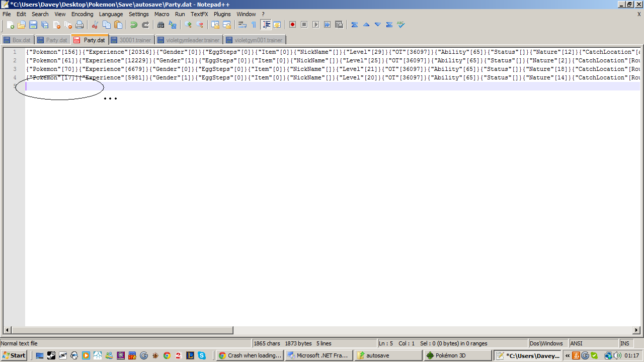Click the horizontal scrollbar thumb

pyautogui.click(x=122, y=330)
